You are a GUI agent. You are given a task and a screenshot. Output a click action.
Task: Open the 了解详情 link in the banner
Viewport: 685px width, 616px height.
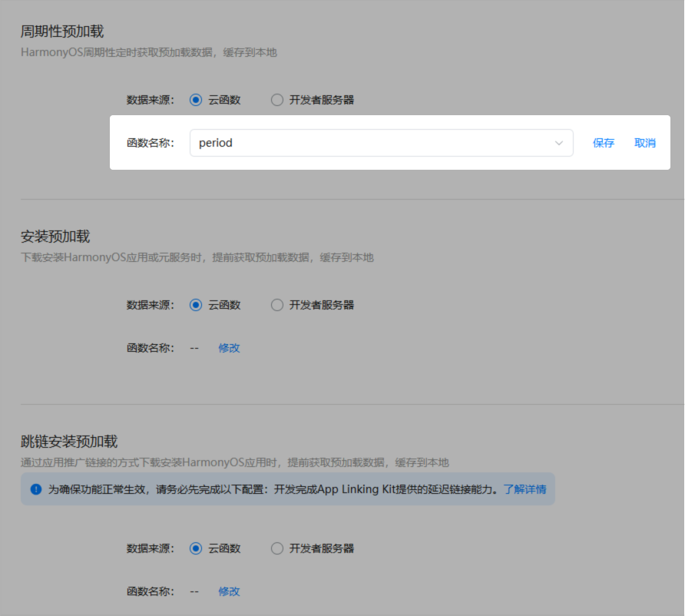(x=525, y=489)
